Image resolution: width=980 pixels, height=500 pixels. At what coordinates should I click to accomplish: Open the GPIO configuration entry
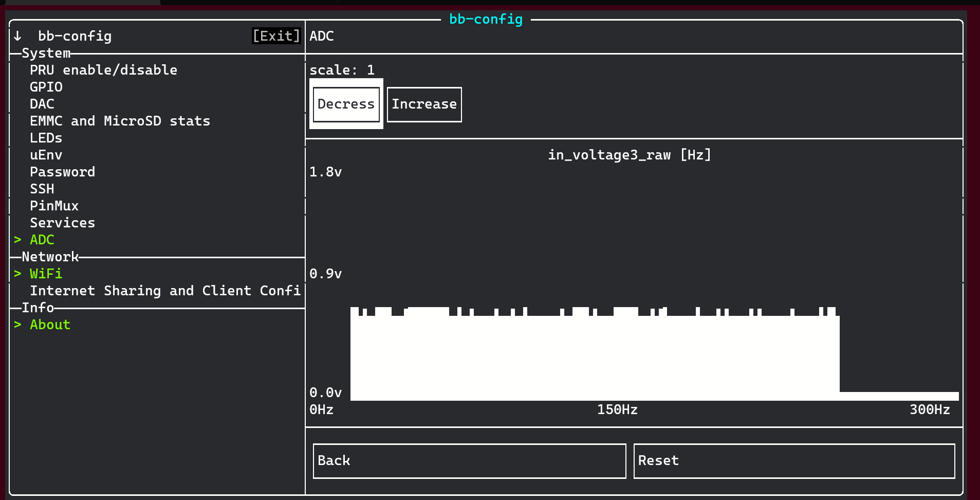(46, 87)
